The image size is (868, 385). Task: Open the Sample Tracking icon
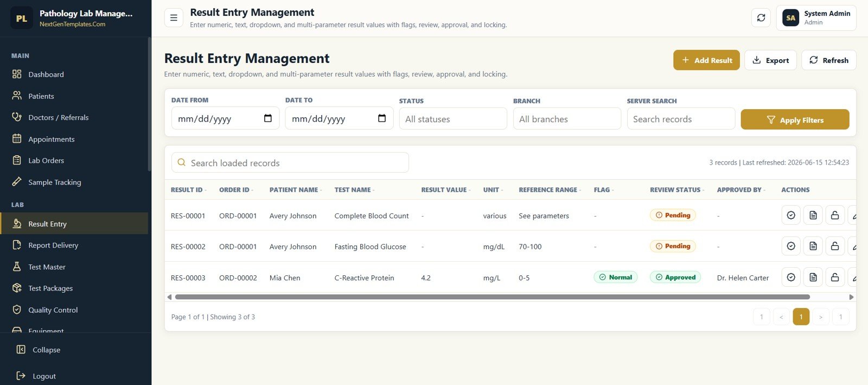coord(17,181)
